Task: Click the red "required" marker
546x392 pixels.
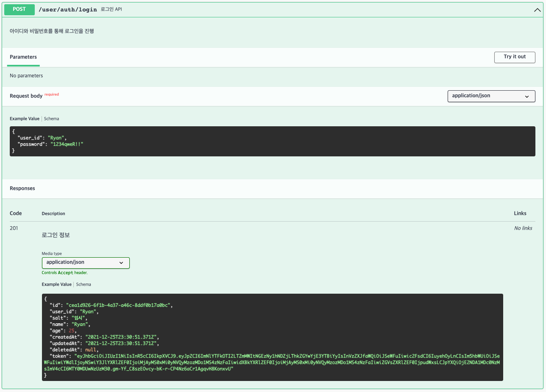Action: pyautogui.click(x=52, y=95)
